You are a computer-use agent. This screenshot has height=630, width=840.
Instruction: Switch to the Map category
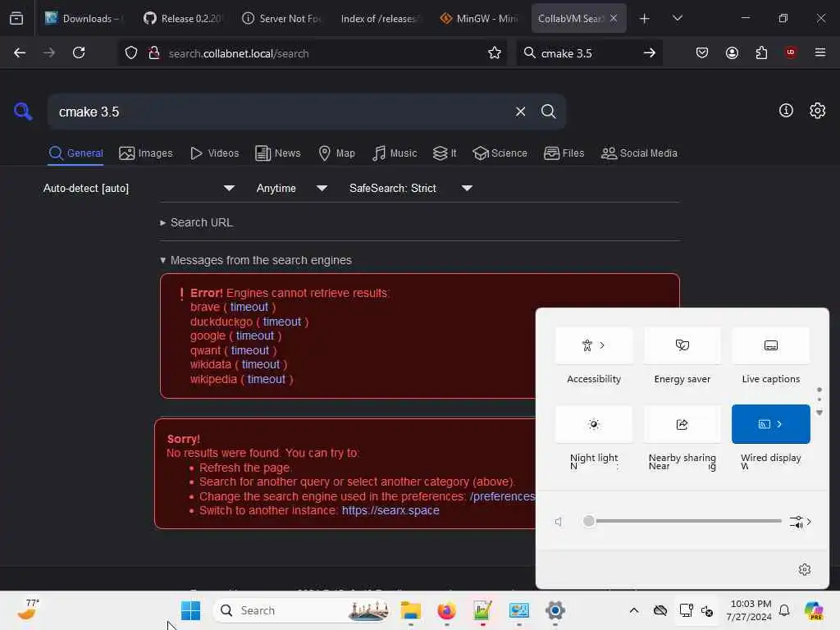(x=336, y=153)
